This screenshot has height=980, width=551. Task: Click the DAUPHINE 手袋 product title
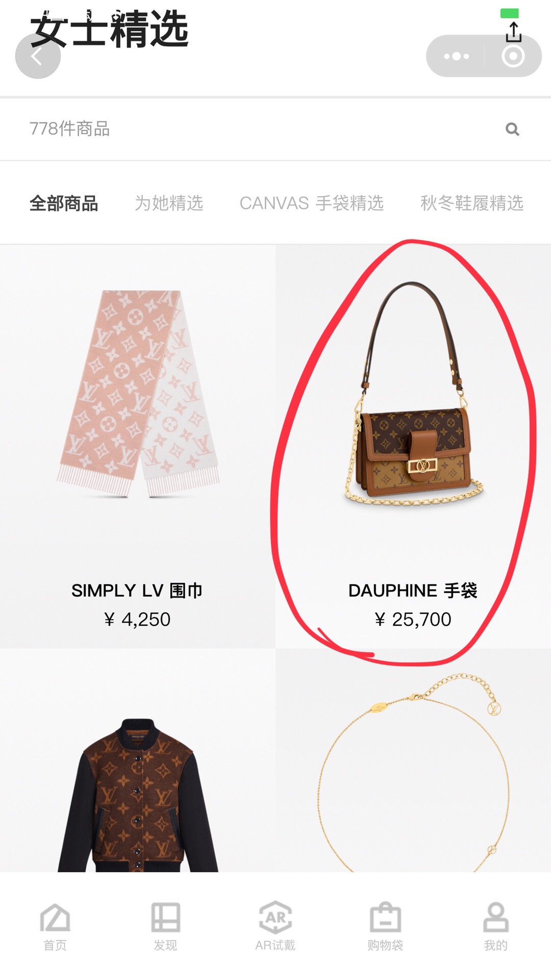click(x=413, y=591)
